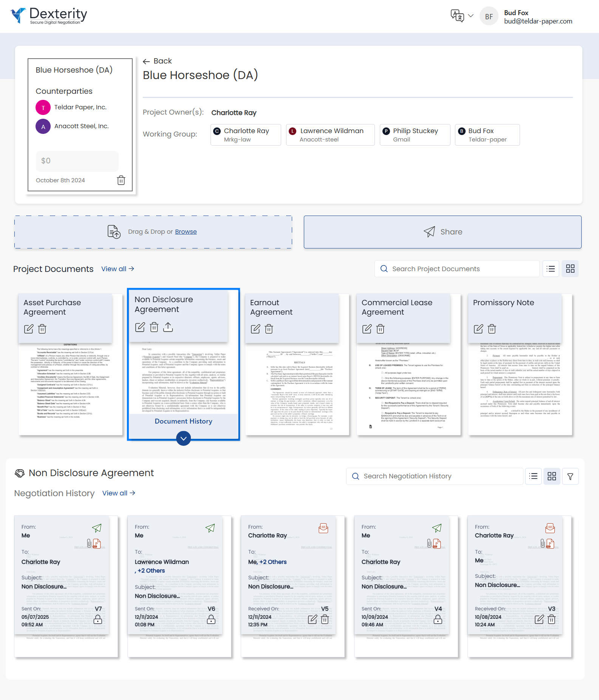Click the lock icon on V4 card

click(438, 619)
